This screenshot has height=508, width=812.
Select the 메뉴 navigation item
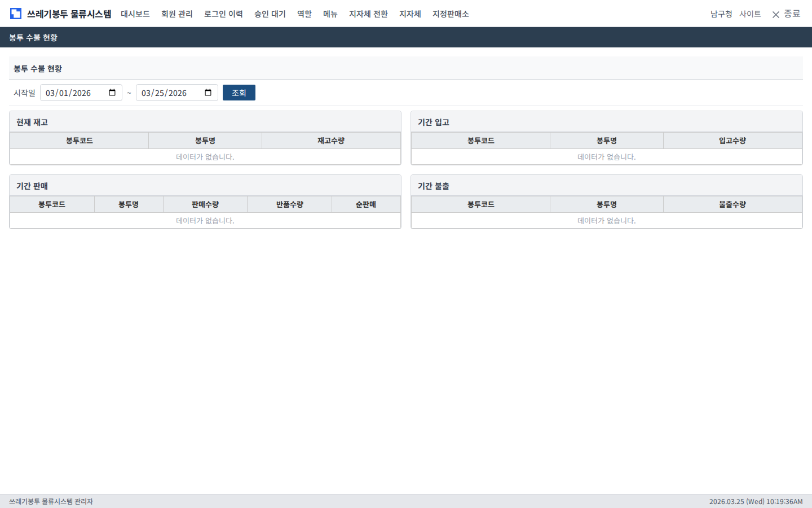click(x=330, y=14)
